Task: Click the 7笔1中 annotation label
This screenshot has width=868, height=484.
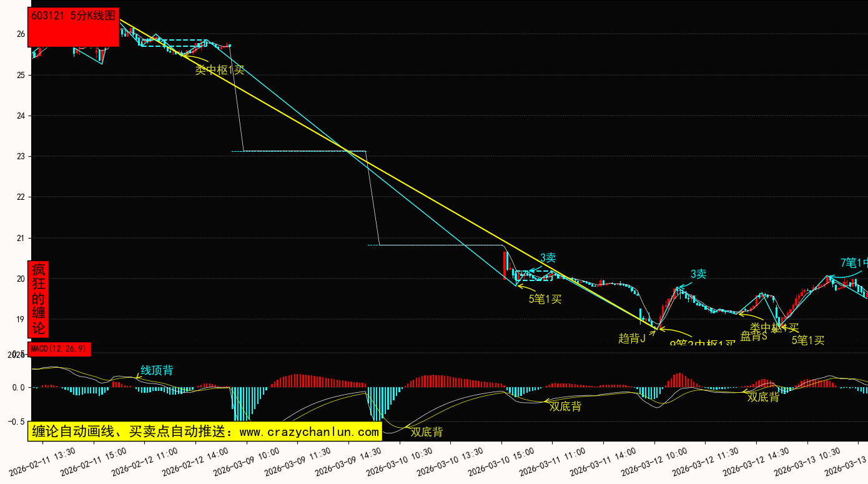Action: pyautogui.click(x=853, y=263)
